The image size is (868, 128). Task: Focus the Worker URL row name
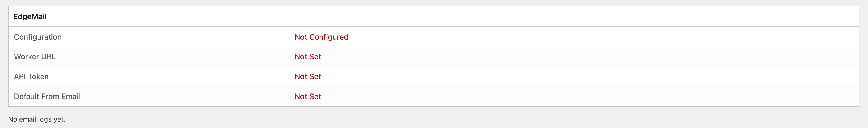coord(35,57)
